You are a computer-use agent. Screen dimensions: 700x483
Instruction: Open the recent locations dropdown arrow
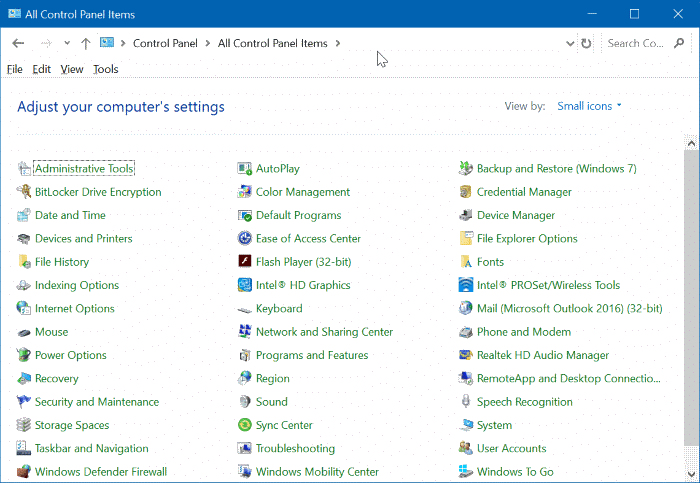pos(67,43)
